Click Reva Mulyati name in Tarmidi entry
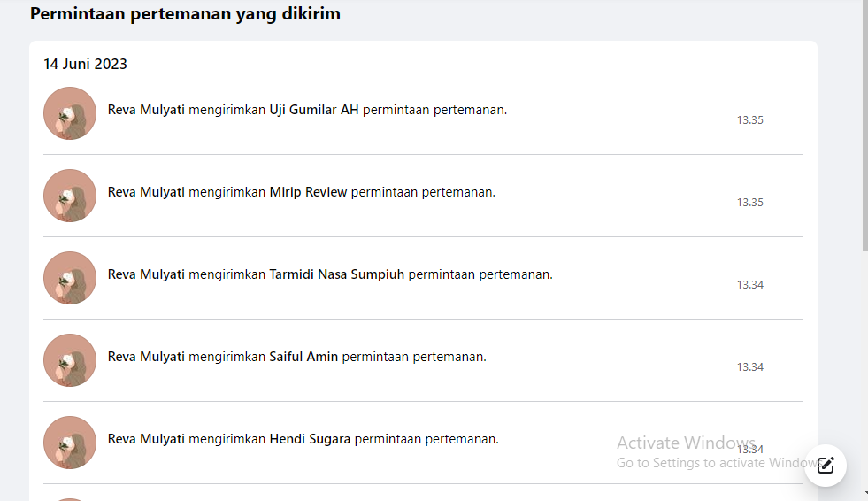Image resolution: width=868 pixels, height=501 pixels. click(146, 274)
